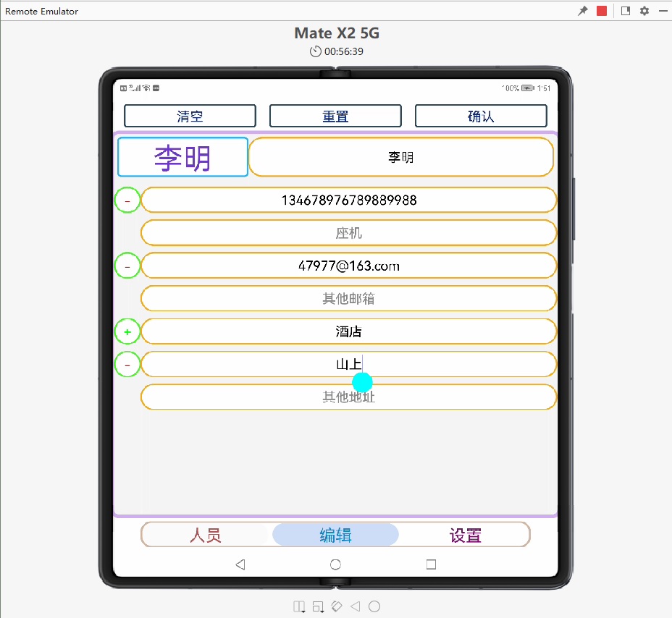Edit the 山上 address field
This screenshot has height=618, width=672.
(348, 365)
